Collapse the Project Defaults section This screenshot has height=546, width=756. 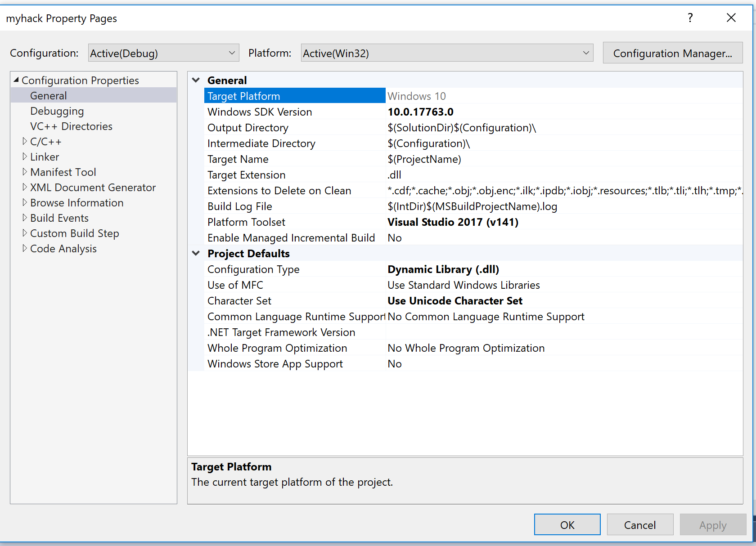point(196,253)
